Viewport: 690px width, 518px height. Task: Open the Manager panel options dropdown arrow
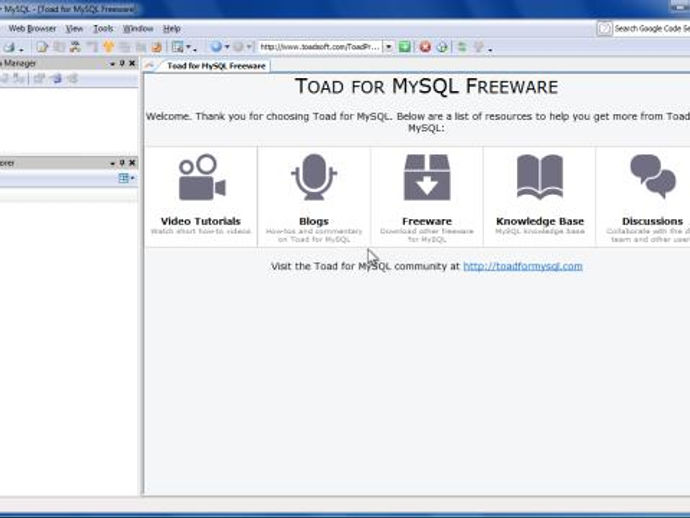point(112,64)
